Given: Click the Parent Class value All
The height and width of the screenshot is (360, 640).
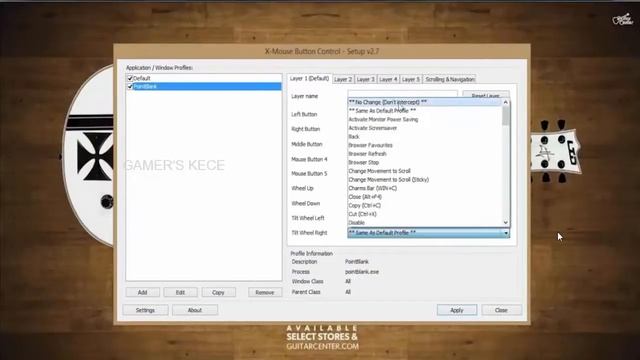Looking at the screenshot, I should tap(348, 292).
